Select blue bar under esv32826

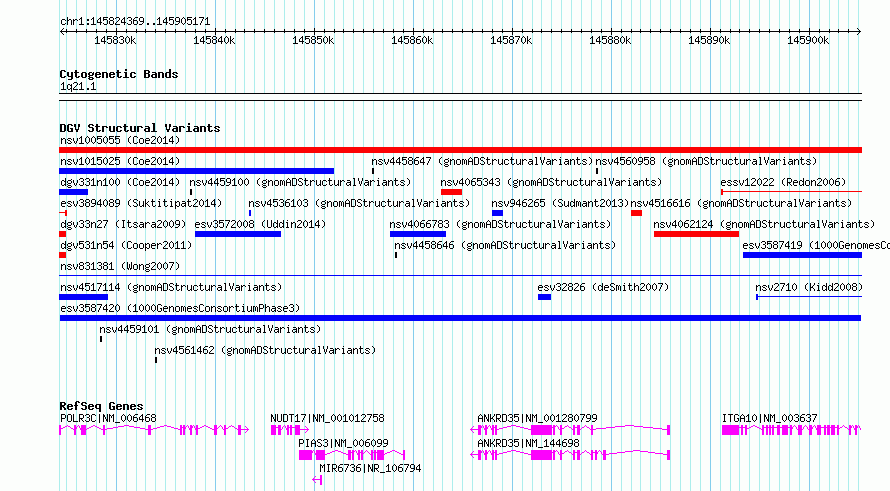coord(544,297)
